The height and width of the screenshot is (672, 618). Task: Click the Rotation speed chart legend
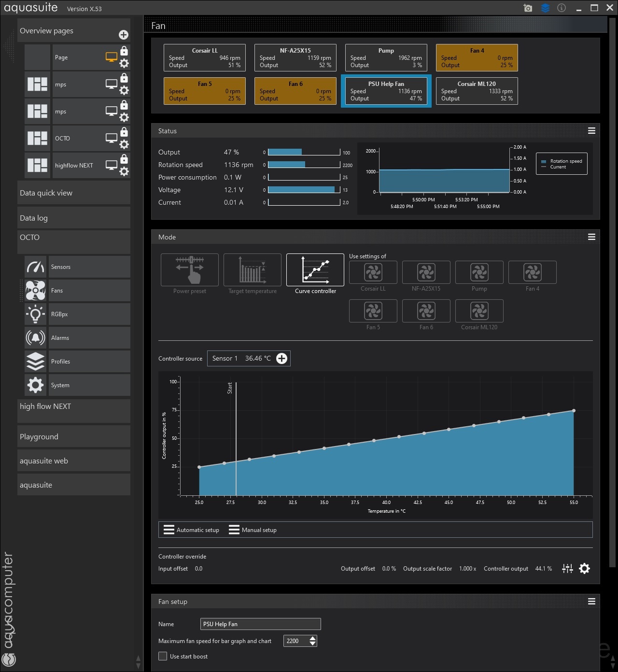coord(562,164)
